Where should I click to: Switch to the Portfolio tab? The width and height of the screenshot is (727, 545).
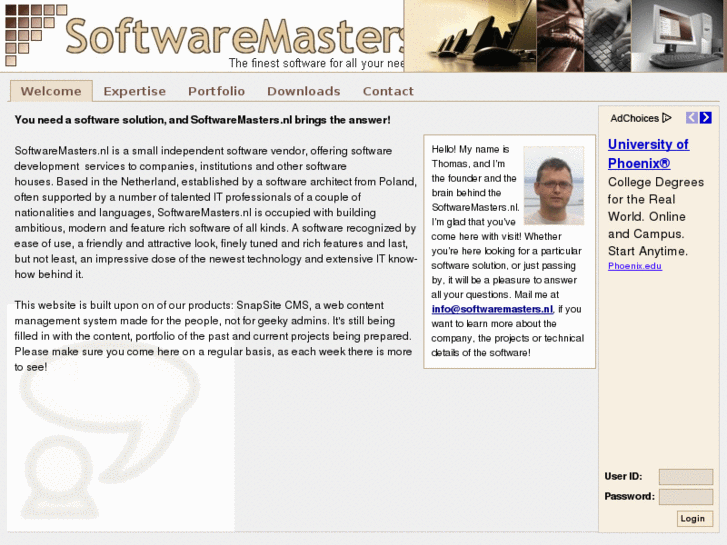click(217, 91)
